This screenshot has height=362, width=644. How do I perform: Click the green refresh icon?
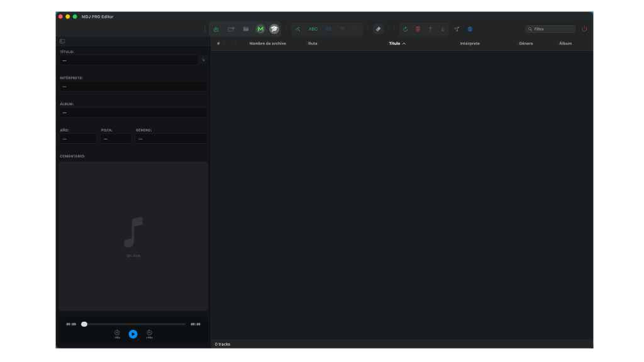click(406, 29)
